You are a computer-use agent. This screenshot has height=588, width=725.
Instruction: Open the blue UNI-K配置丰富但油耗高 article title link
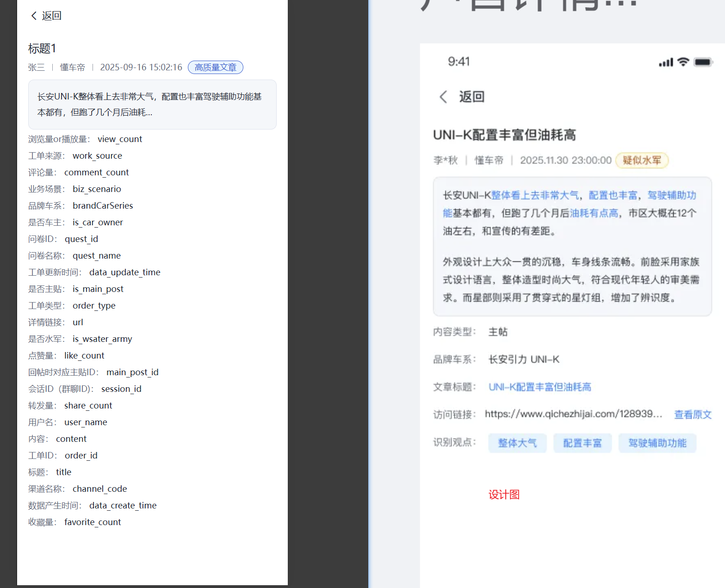point(540,387)
